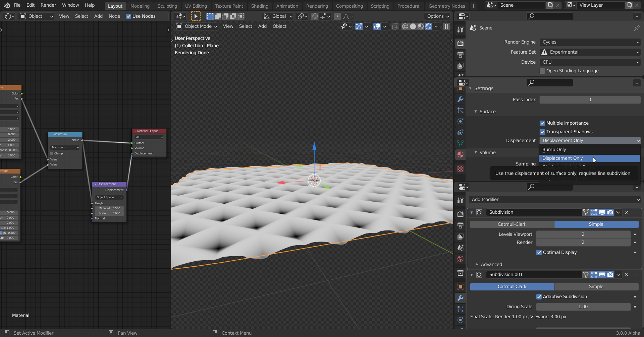Toggle viewport gizmos display
644x337 pixels.
click(x=359, y=26)
